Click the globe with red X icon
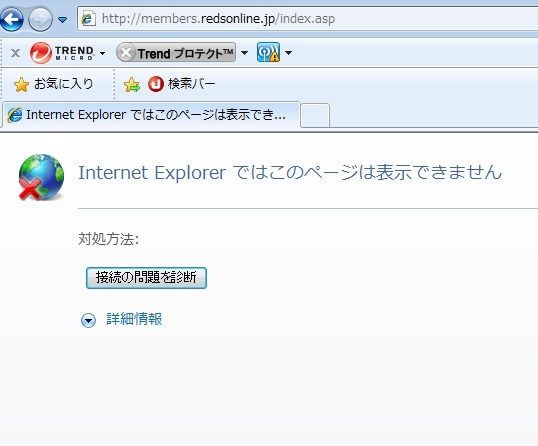This screenshot has width=538, height=446. (x=41, y=177)
